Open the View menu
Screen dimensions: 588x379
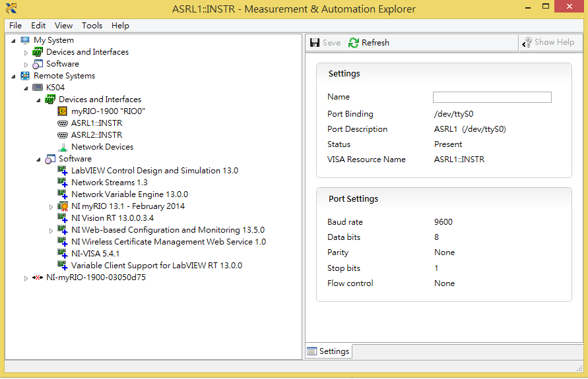[63, 26]
